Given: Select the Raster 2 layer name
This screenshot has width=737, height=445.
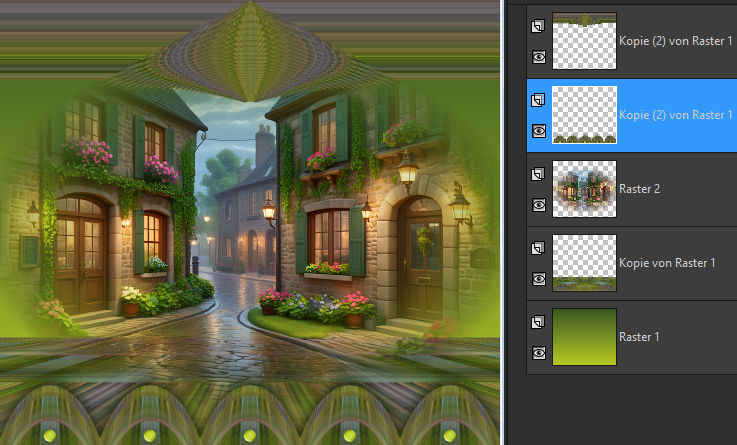Looking at the screenshot, I should click(x=641, y=189).
